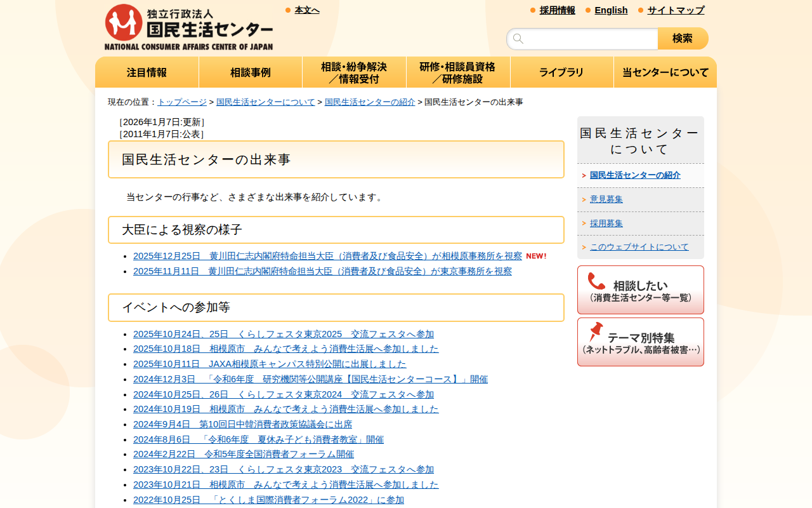The image size is (812, 508).
Task: Click the 相談したい consultation banner
Action: [x=641, y=290]
